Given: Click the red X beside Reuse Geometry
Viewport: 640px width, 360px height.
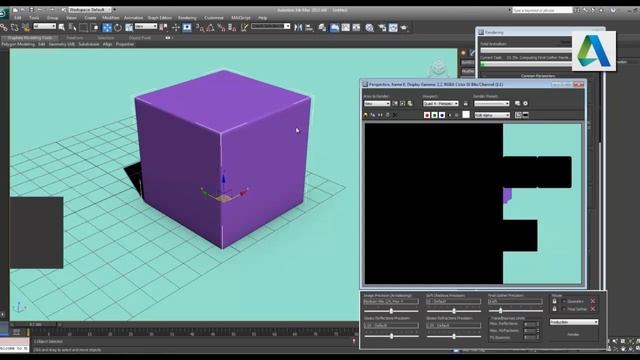Looking at the screenshot, I should tap(593, 301).
